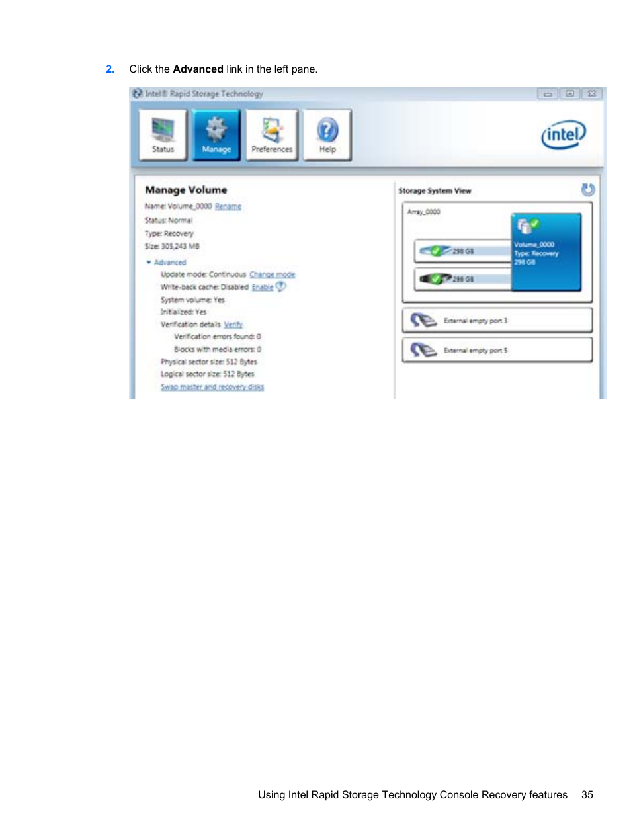Select the Volume_0000 recovery volume tile
Screen dimensions: 631x840
[x=546, y=252]
